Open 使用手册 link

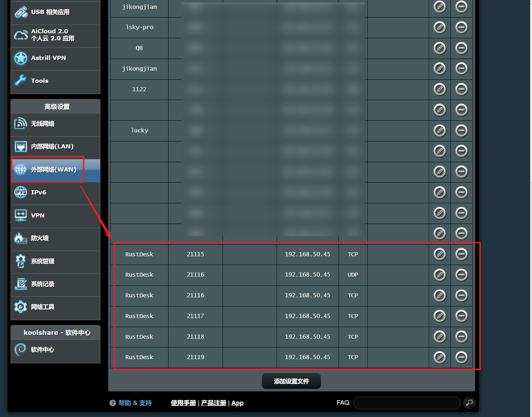183,403
